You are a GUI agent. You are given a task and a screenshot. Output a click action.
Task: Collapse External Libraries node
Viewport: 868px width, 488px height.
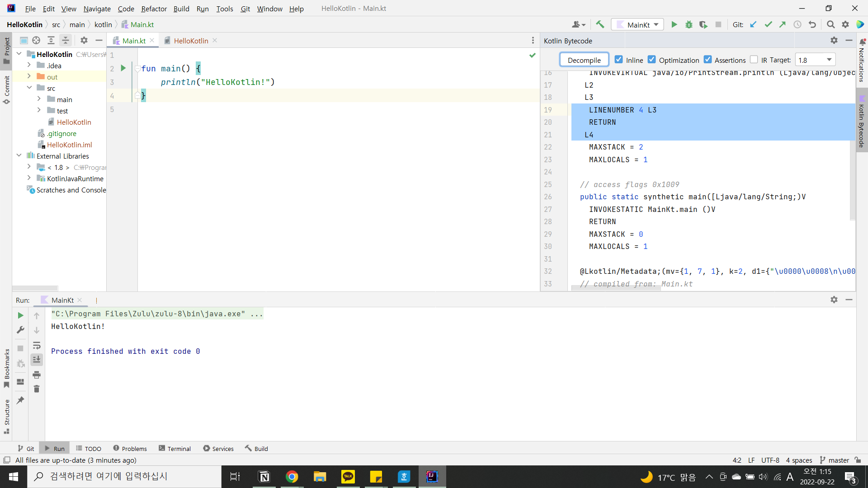(x=19, y=155)
